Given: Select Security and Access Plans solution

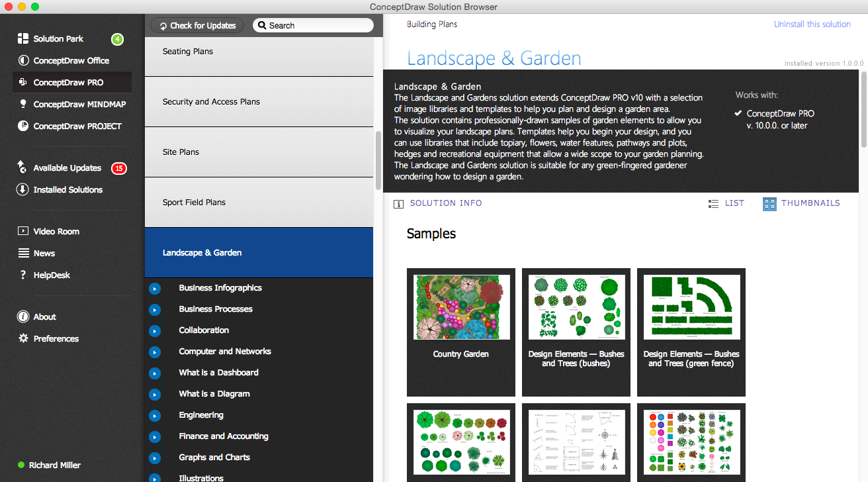Looking at the screenshot, I should click(259, 102).
